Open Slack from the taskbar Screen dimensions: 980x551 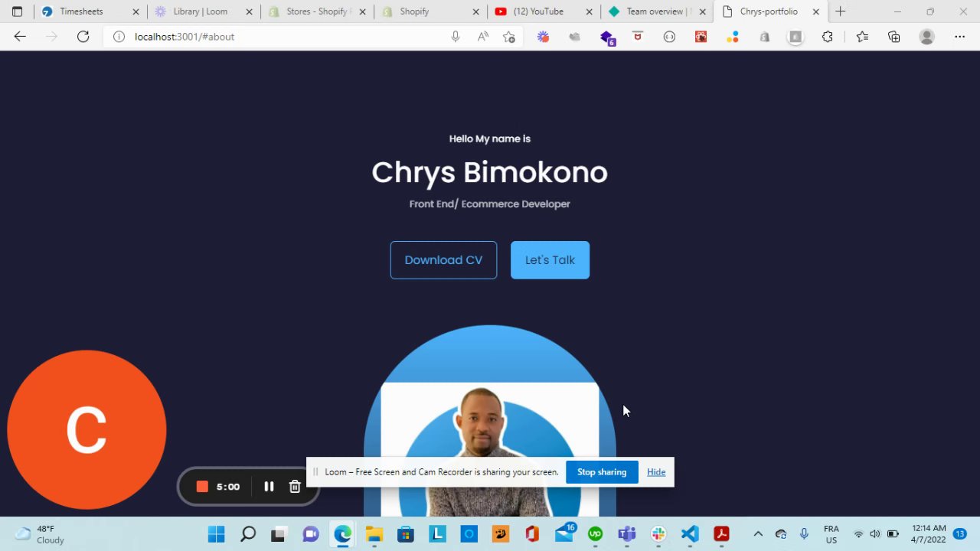pos(658,534)
